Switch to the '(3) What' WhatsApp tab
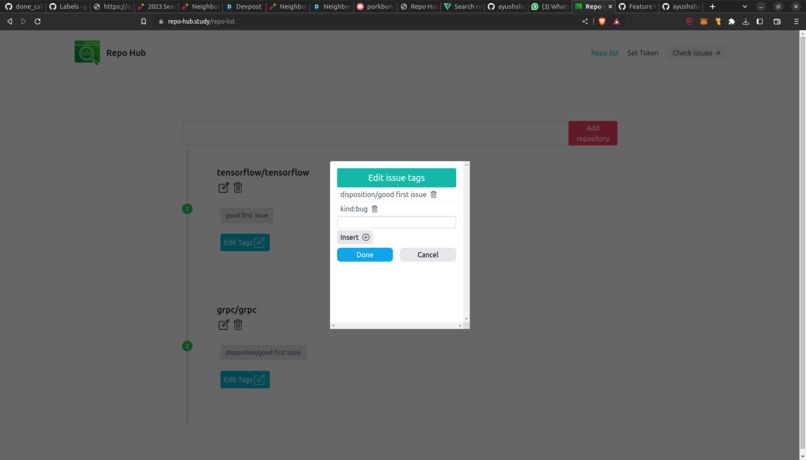 pos(550,7)
